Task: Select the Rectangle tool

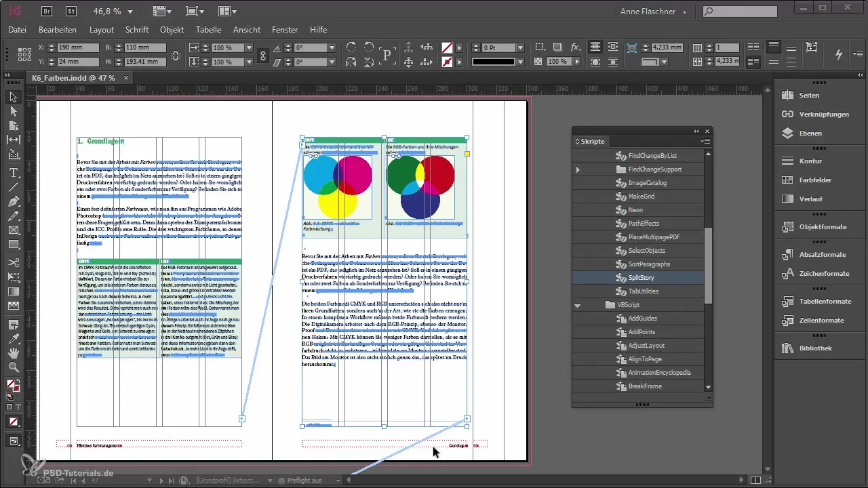Action: [x=14, y=245]
